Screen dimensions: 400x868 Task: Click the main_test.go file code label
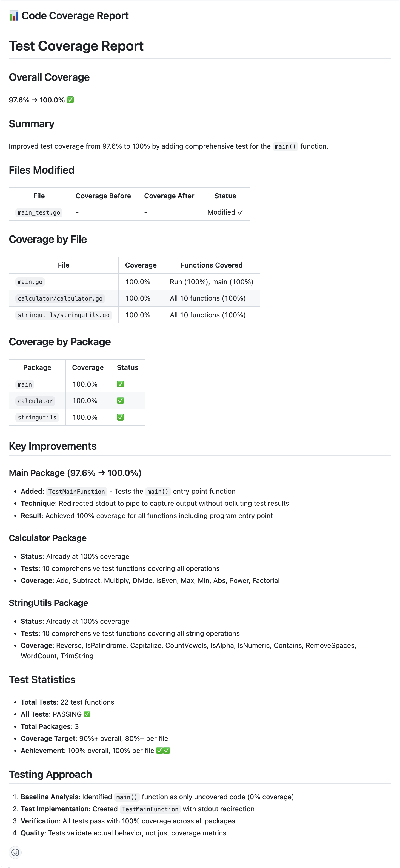(x=39, y=213)
